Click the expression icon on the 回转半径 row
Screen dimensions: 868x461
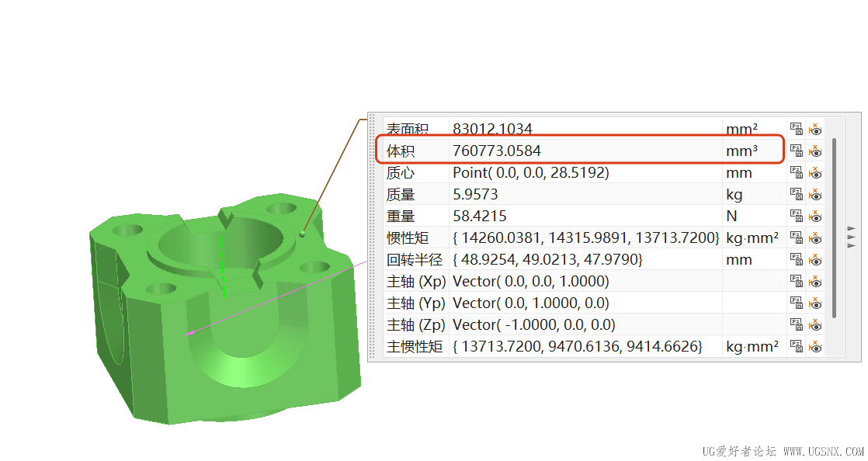click(x=797, y=259)
